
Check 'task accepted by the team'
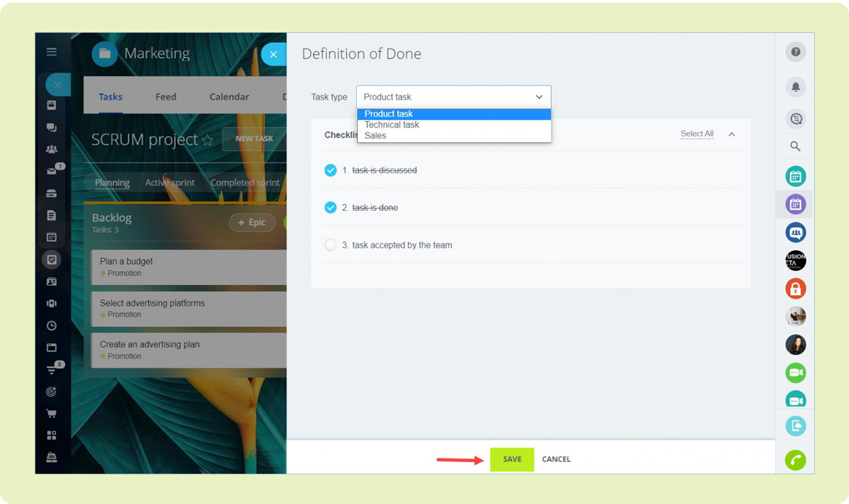point(330,245)
